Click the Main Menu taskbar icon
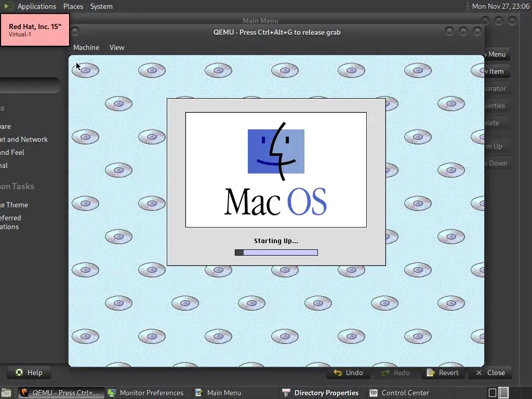 [x=199, y=393]
